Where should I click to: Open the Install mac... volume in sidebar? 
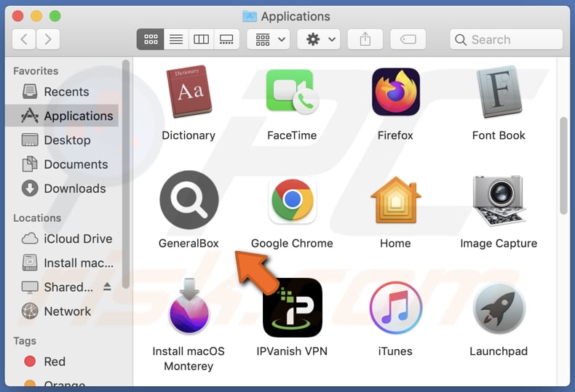coord(62,263)
